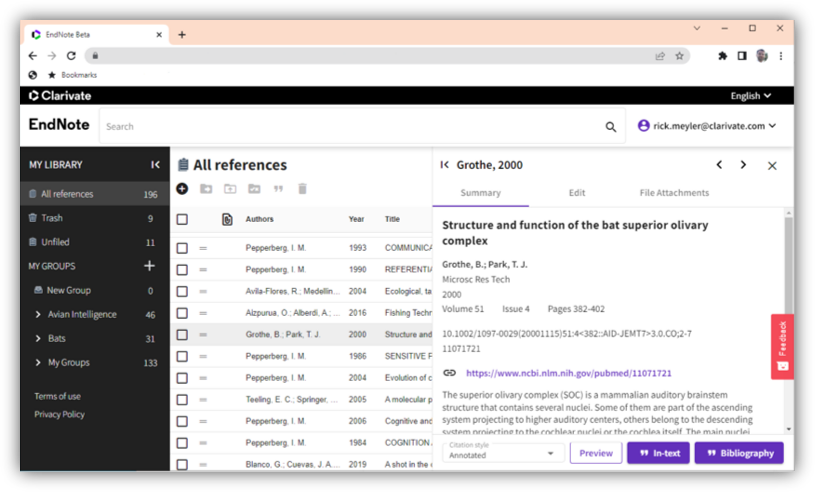This screenshot has height=492, width=815.
Task: Open the Privacy Policy link
Action: [59, 415]
